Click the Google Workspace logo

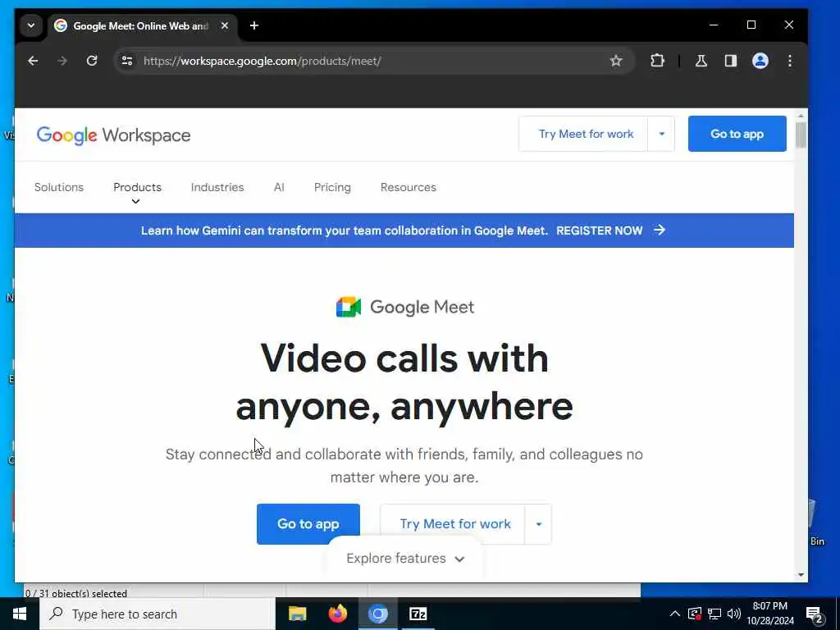click(113, 135)
